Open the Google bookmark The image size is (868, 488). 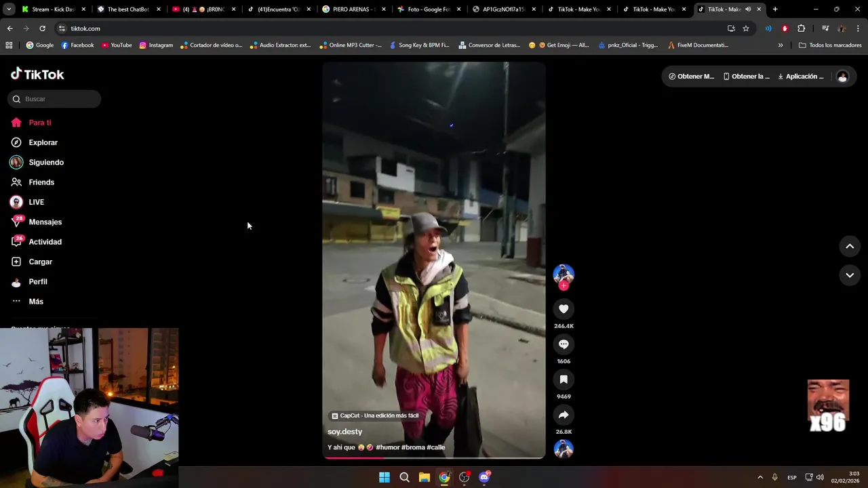click(x=39, y=45)
